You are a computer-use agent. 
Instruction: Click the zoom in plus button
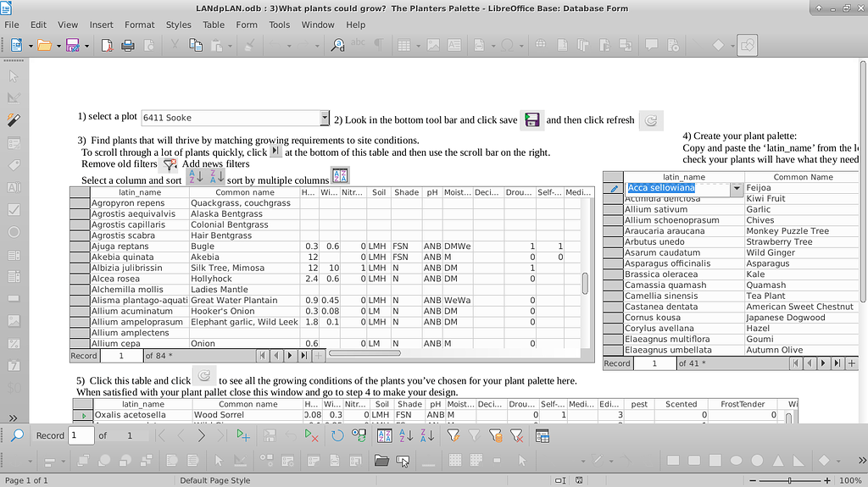827,480
